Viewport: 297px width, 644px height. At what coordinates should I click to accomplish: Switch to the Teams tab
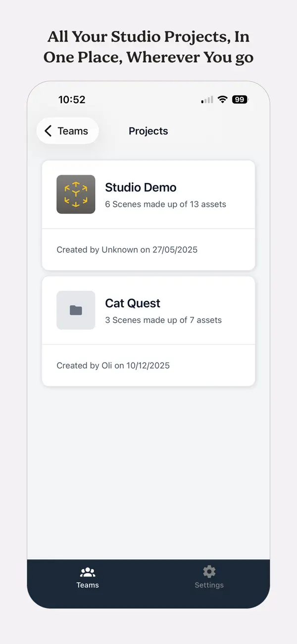pos(88,578)
